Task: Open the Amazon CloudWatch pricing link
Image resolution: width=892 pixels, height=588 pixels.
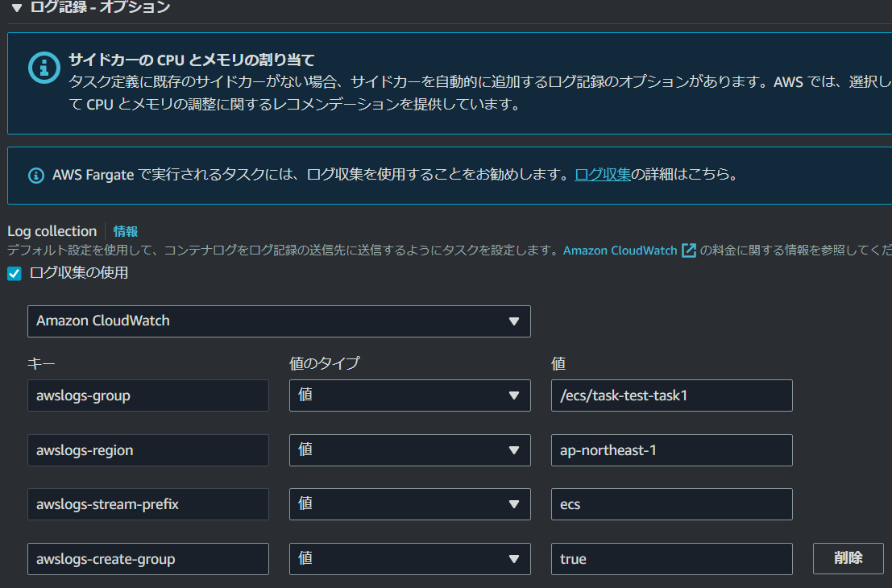Action: click(620, 251)
